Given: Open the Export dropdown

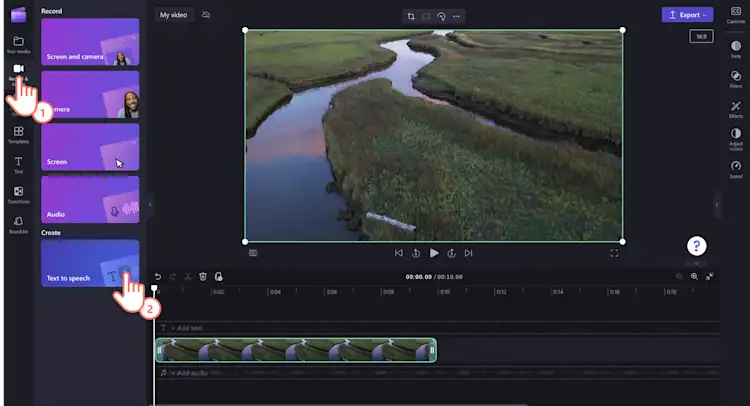Looking at the screenshot, I should pyautogui.click(x=687, y=15).
